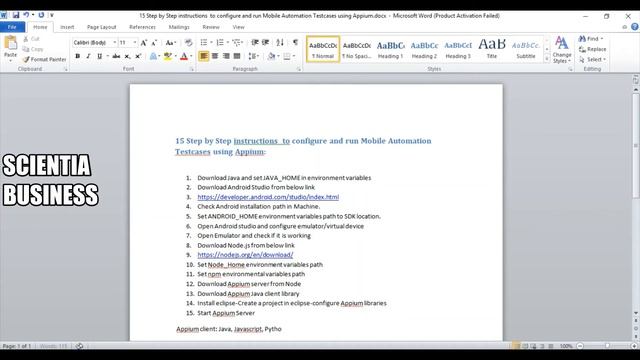Open the Paragraph dialog launcher

[x=299, y=69]
